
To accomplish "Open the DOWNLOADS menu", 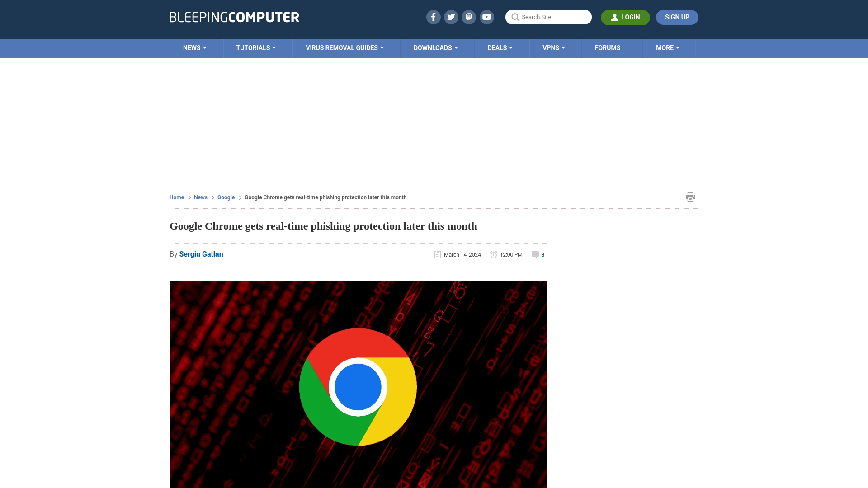I will point(436,47).
